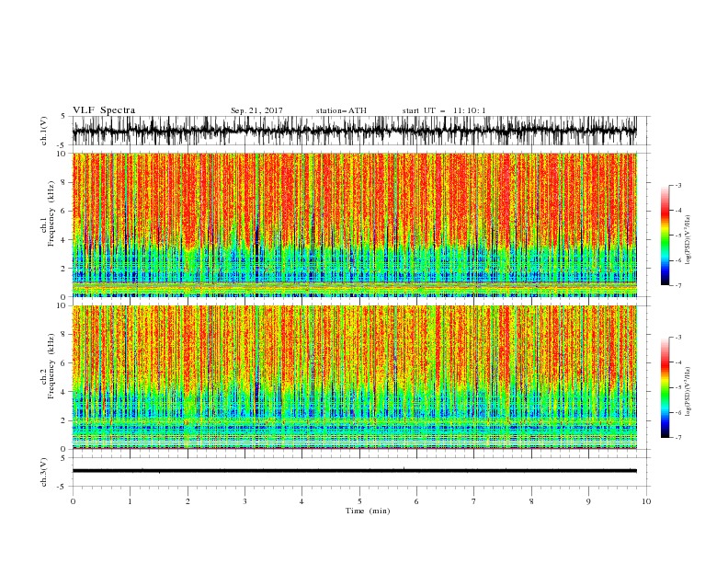This screenshot has width=728, height=563.
Task: Click the 'ch.1(V)' waveform axis label
Action: (44, 131)
